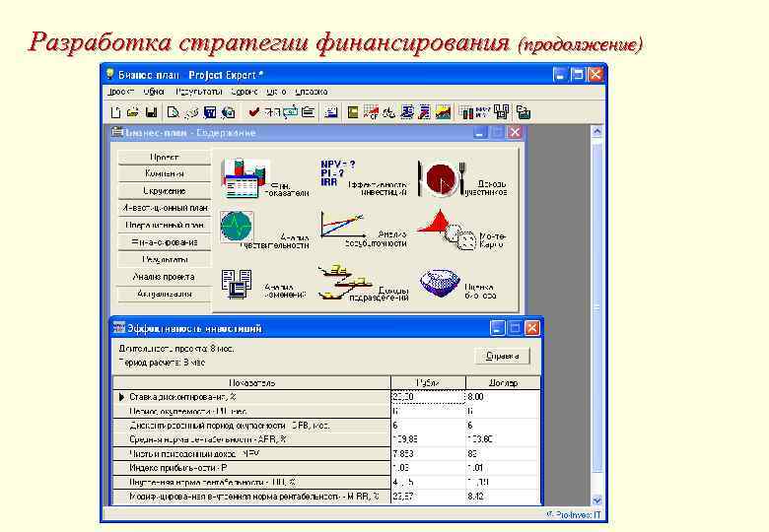Click the main window scrollbar down arrow
The width and height of the screenshot is (769, 532).
click(x=596, y=500)
